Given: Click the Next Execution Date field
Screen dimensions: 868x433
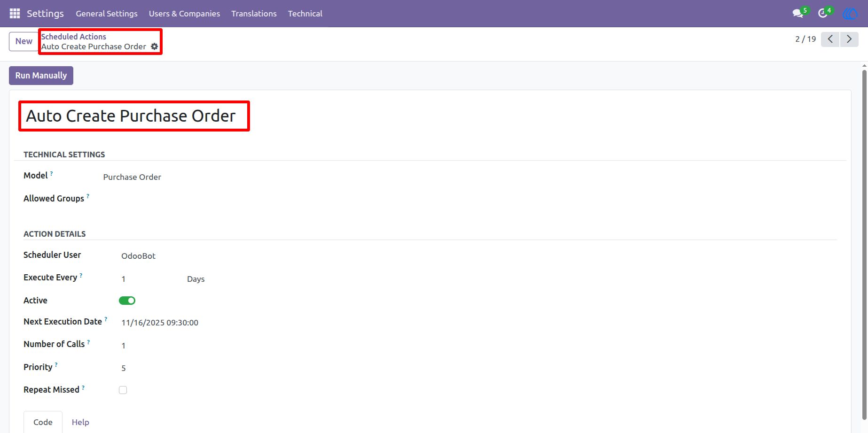Looking at the screenshot, I should (160, 323).
